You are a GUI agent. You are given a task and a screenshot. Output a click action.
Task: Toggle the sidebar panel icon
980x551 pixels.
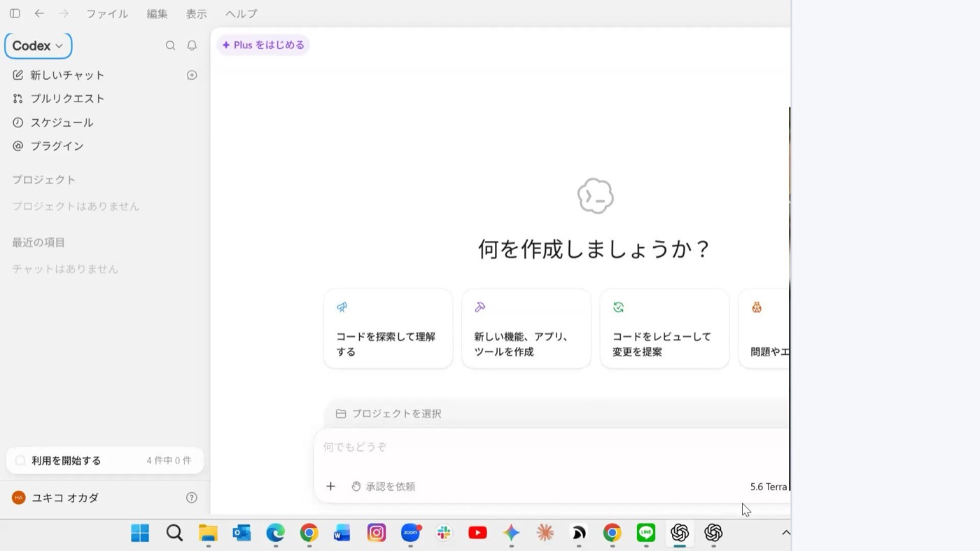(15, 13)
